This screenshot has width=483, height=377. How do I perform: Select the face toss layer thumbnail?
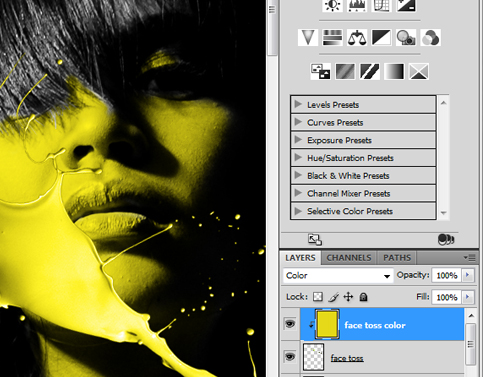[313, 357]
